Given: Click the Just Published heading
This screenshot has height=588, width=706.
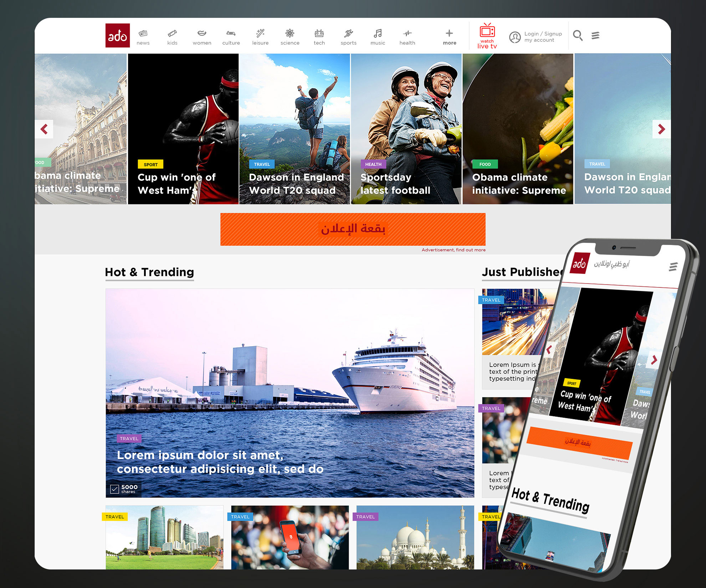Looking at the screenshot, I should click(523, 272).
